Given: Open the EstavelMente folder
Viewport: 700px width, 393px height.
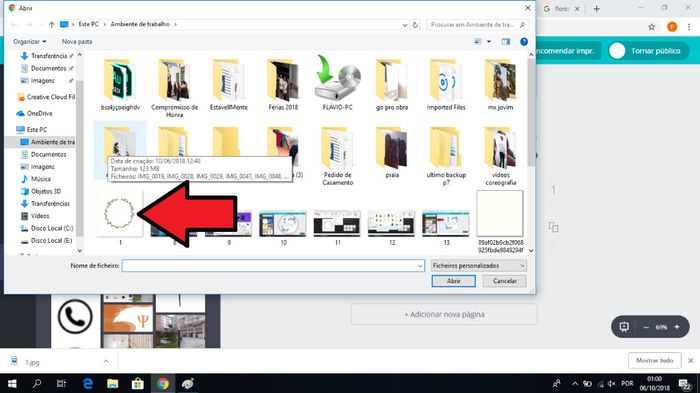Looking at the screenshot, I should [x=229, y=84].
